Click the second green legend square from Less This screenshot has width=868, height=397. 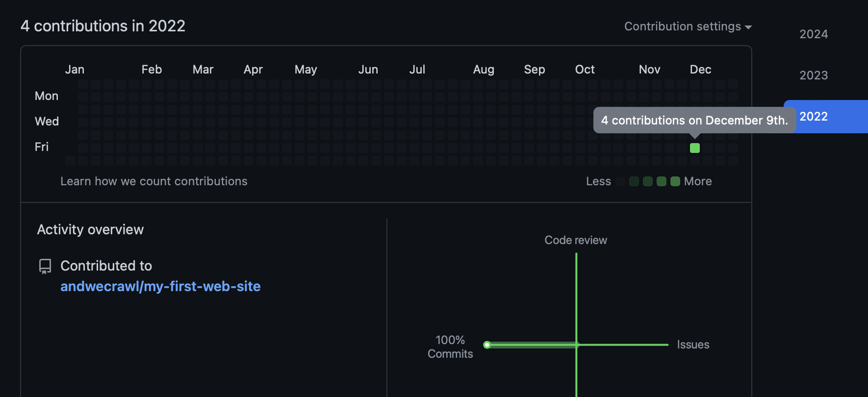click(648, 181)
